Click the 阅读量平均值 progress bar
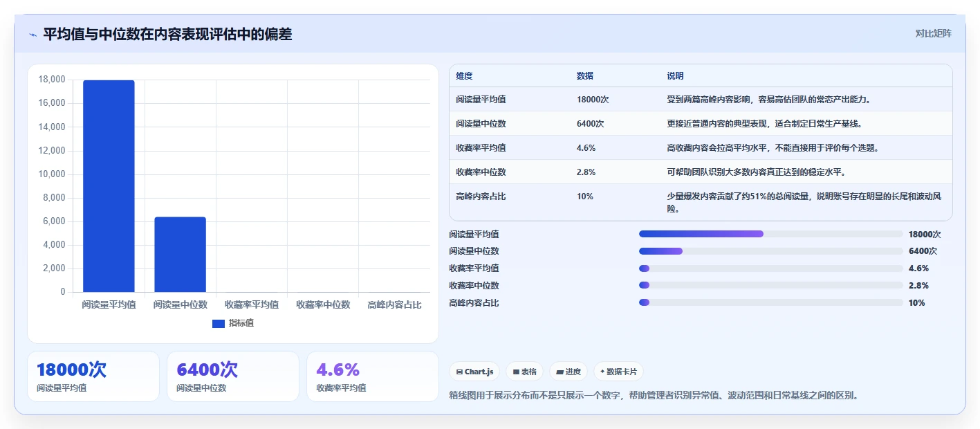 point(771,234)
